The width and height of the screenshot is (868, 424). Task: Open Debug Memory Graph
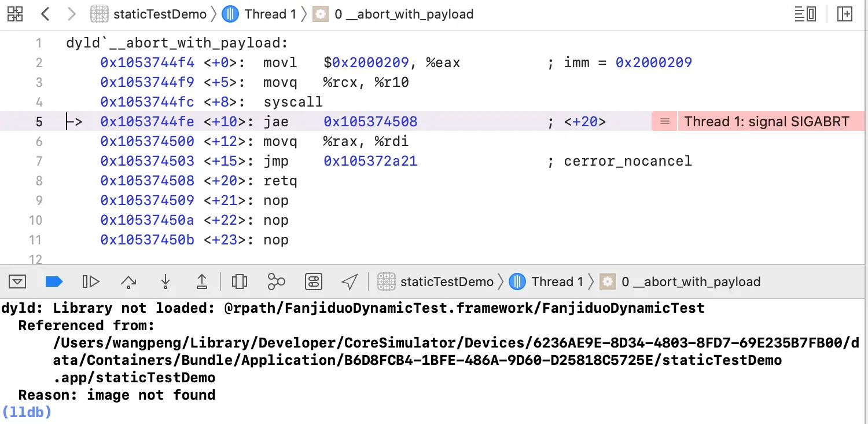277,282
